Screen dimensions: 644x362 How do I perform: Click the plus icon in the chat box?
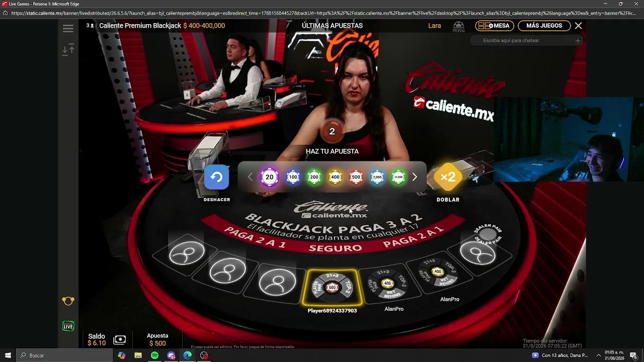(x=578, y=41)
